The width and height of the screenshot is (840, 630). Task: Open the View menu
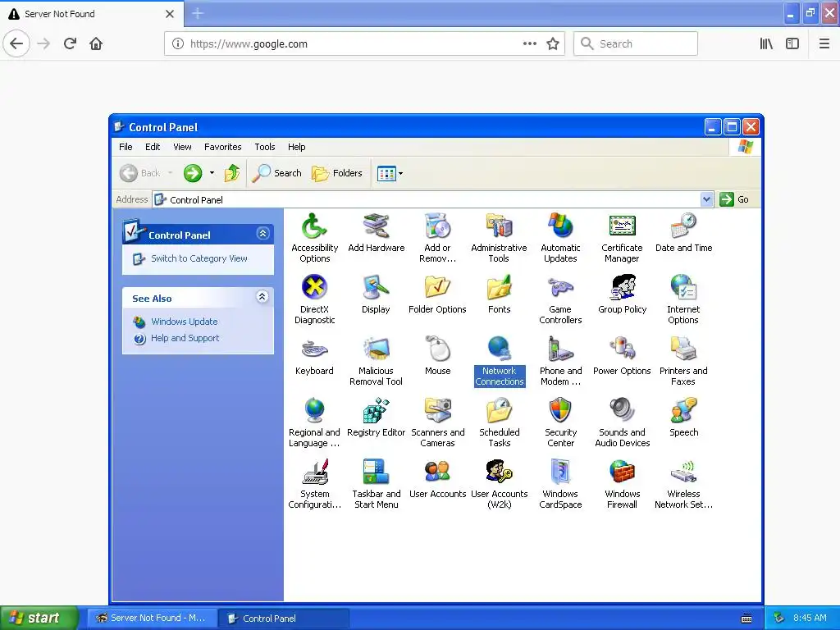[x=182, y=147]
